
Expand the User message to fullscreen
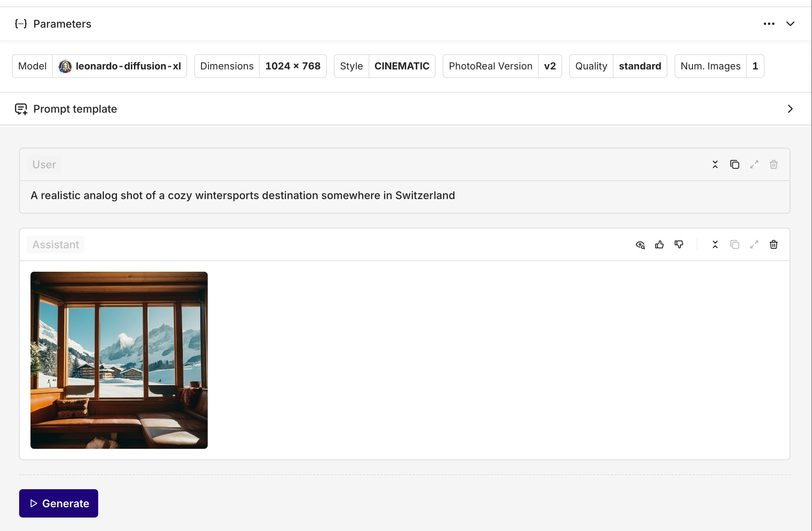(754, 164)
